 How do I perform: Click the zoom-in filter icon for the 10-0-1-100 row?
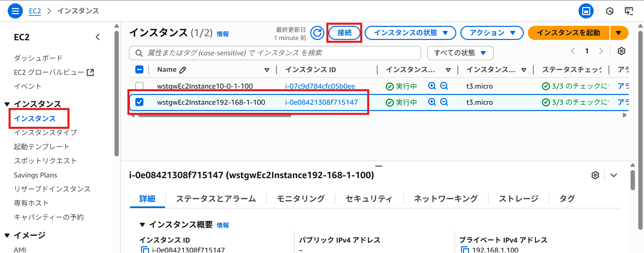[432, 86]
